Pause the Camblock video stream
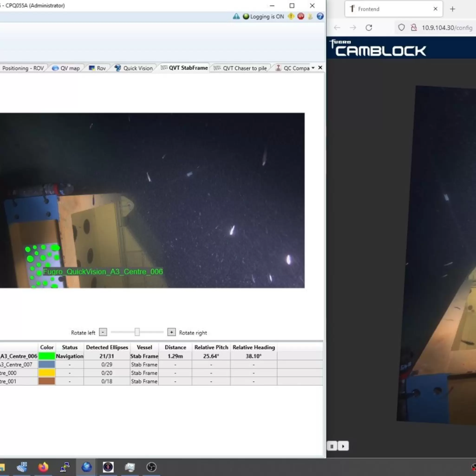476x476 pixels. point(332,446)
